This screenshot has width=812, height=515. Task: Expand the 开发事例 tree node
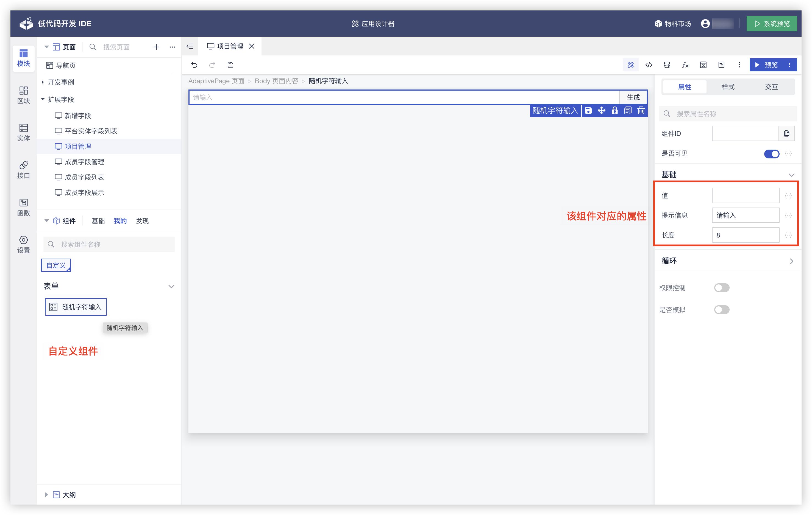coord(43,82)
